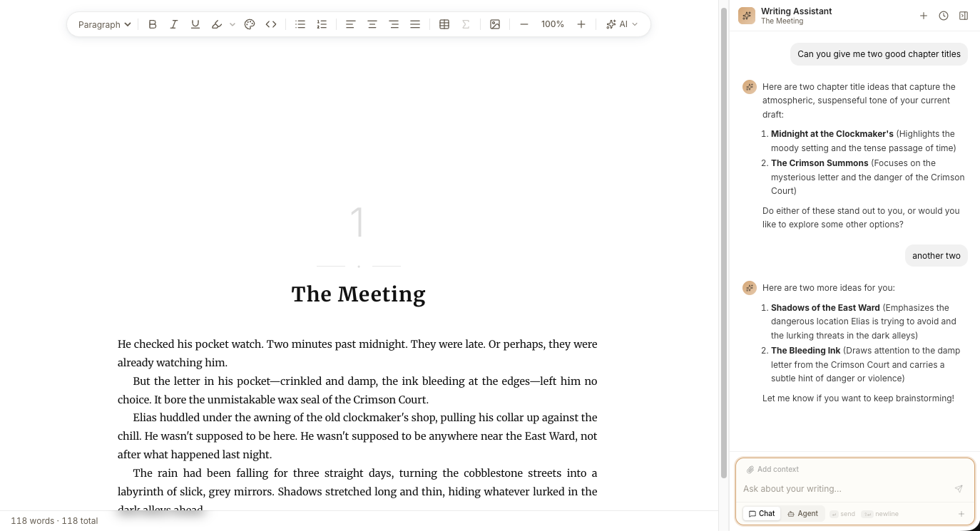Viewport: 980px width, 531px height.
Task: Click The Meeting chapter title
Action: tap(358, 294)
